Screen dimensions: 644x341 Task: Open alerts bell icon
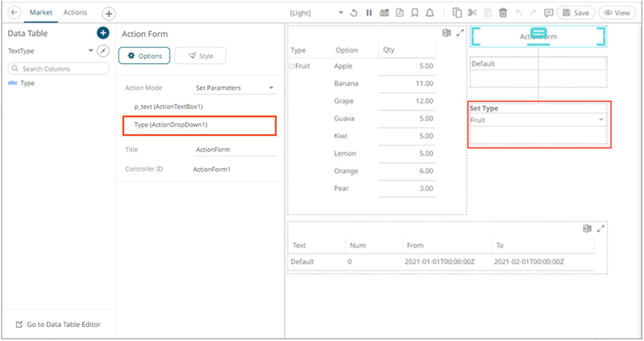click(x=430, y=13)
